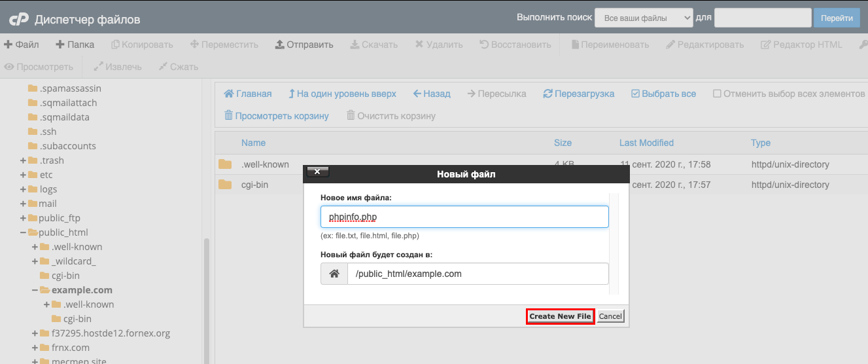
Task: Click the phpinfo.php filename input
Action: pyautogui.click(x=464, y=217)
